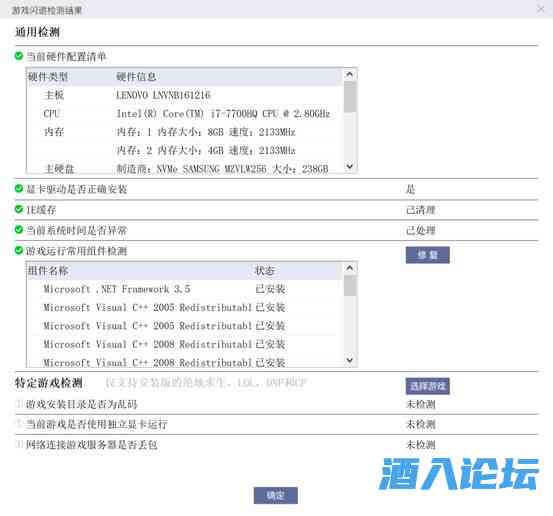553x516 pixels.
Task: Select the 主板 row label
Action: click(54, 95)
